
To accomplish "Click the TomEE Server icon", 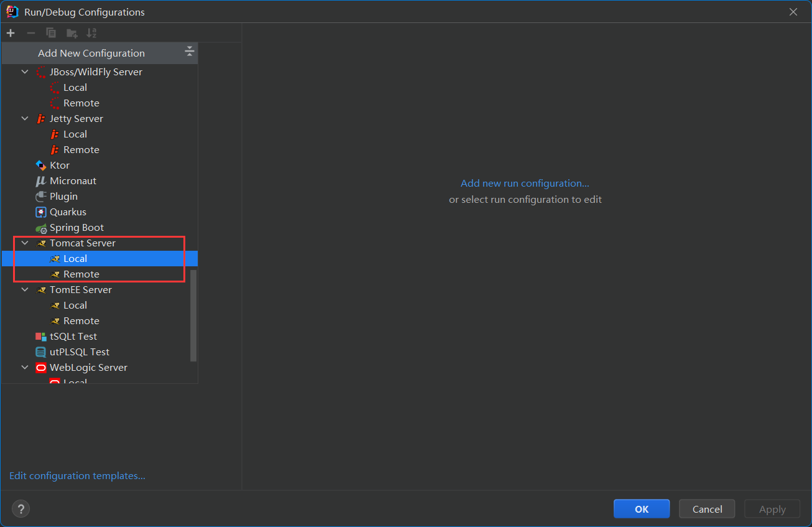I will pos(41,290).
